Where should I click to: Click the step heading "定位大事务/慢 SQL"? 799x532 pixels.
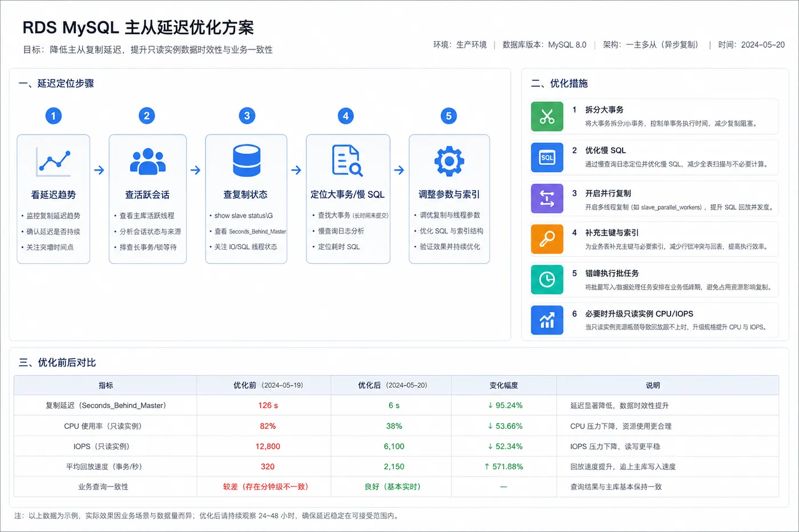click(348, 194)
